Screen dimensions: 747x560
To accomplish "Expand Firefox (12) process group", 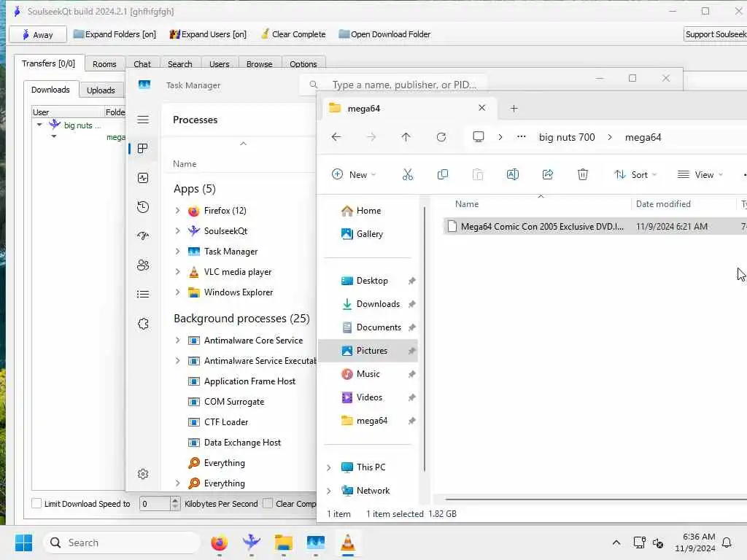I will (x=178, y=211).
